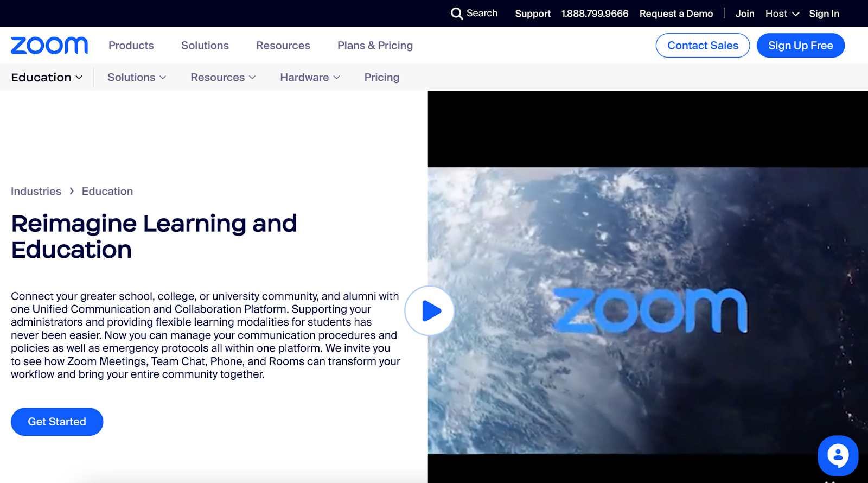Expand the Education section dropdown

(x=47, y=78)
